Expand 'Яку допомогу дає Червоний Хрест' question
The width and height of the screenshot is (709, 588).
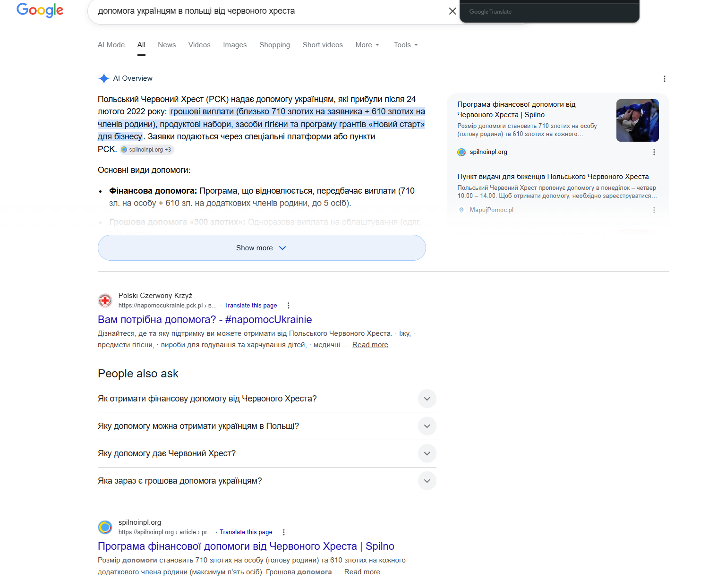427,453
